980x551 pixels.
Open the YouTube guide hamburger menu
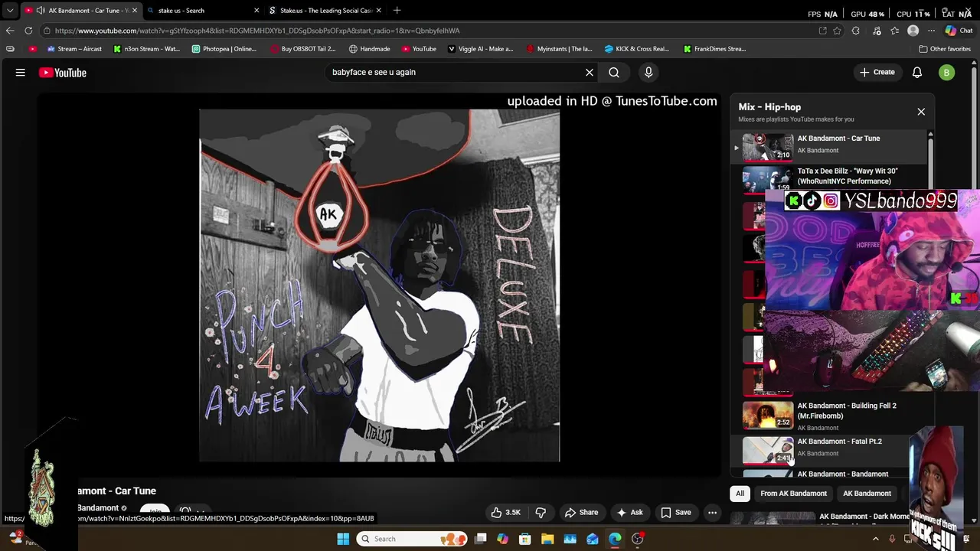21,73
